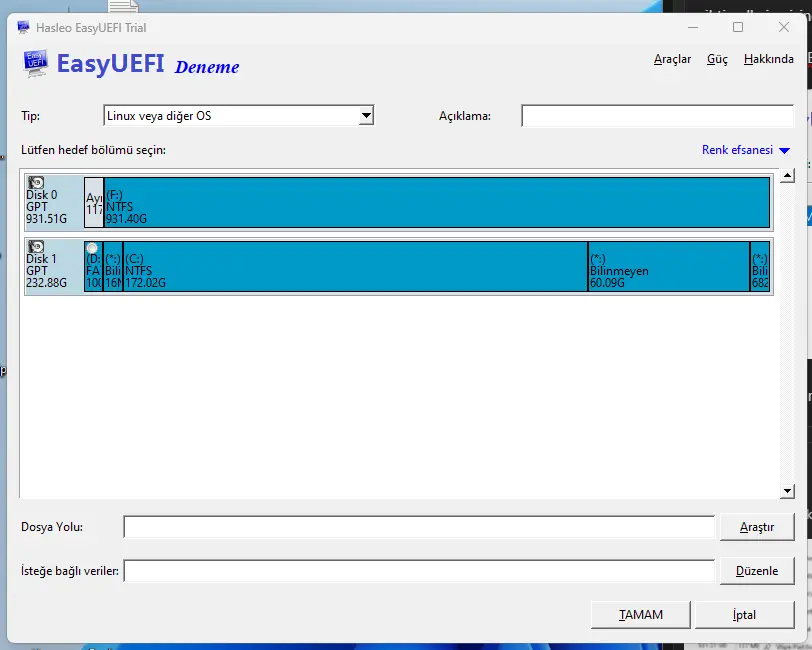Select the F: NTFS 931.40G partition
812x650 pixels.
(437, 202)
